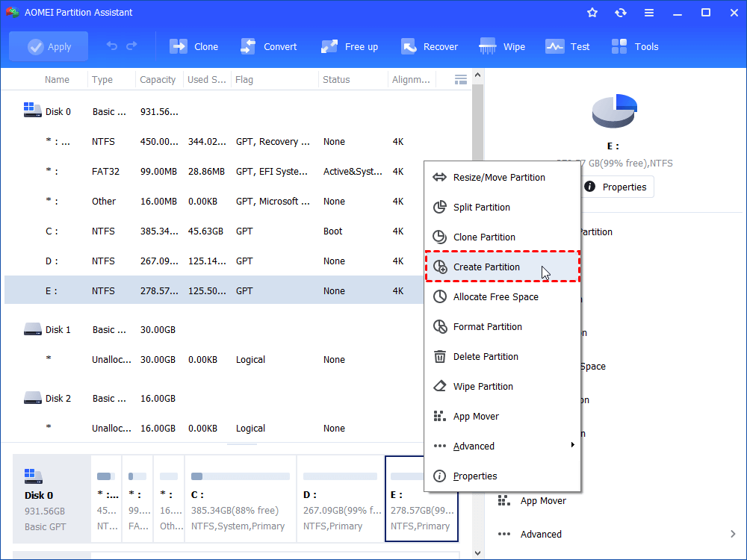This screenshot has width=747, height=560.
Task: Click the refresh icon in the title bar
Action: (x=621, y=12)
